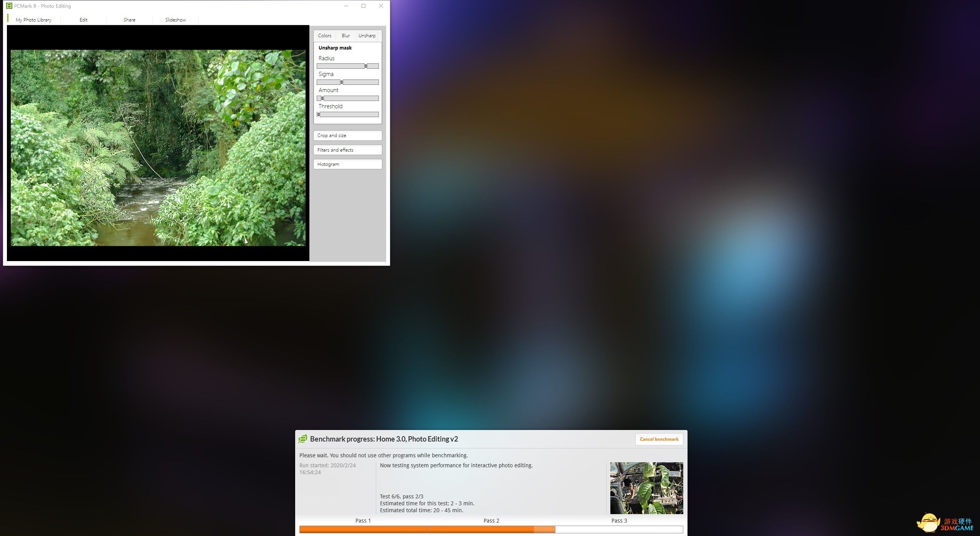Select the Slideshow tab
Screen dimensions: 980x536
pyautogui.click(x=175, y=20)
